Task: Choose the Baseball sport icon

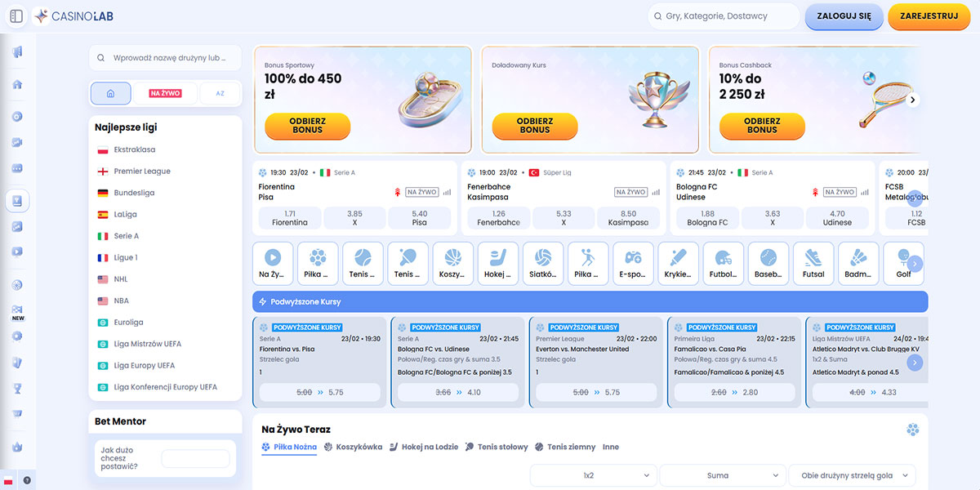Action: [x=768, y=263]
